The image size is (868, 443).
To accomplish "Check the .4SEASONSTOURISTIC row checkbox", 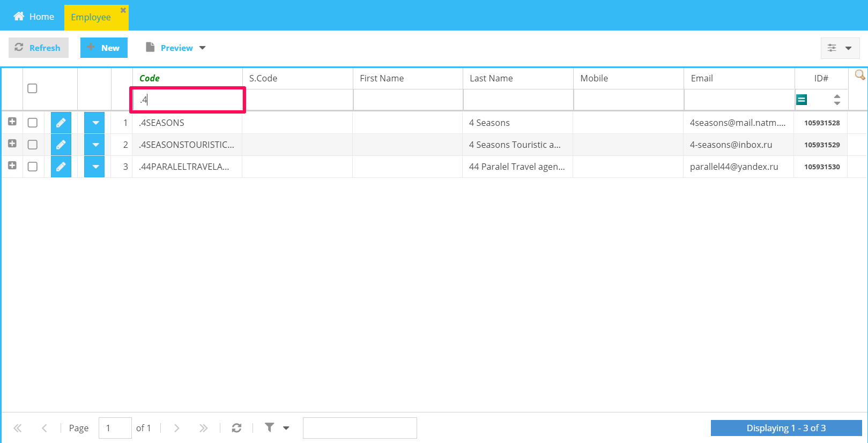I will 33,145.
